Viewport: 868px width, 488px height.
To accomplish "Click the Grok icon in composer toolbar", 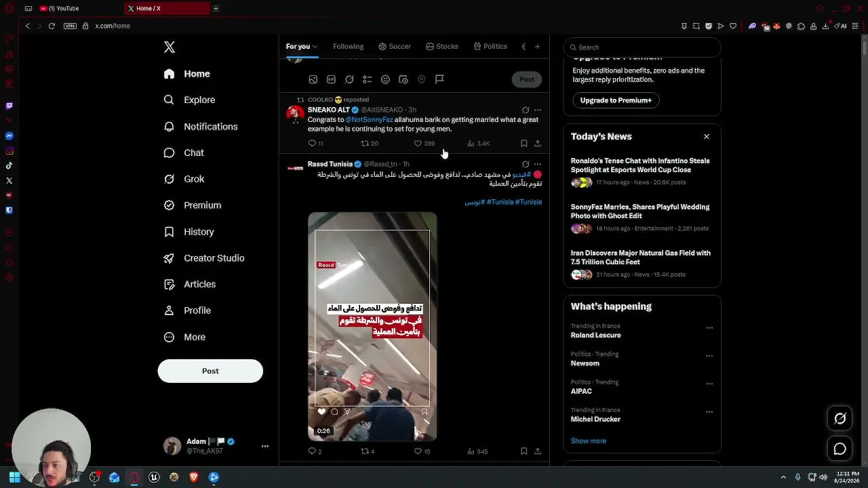I will pos(349,79).
